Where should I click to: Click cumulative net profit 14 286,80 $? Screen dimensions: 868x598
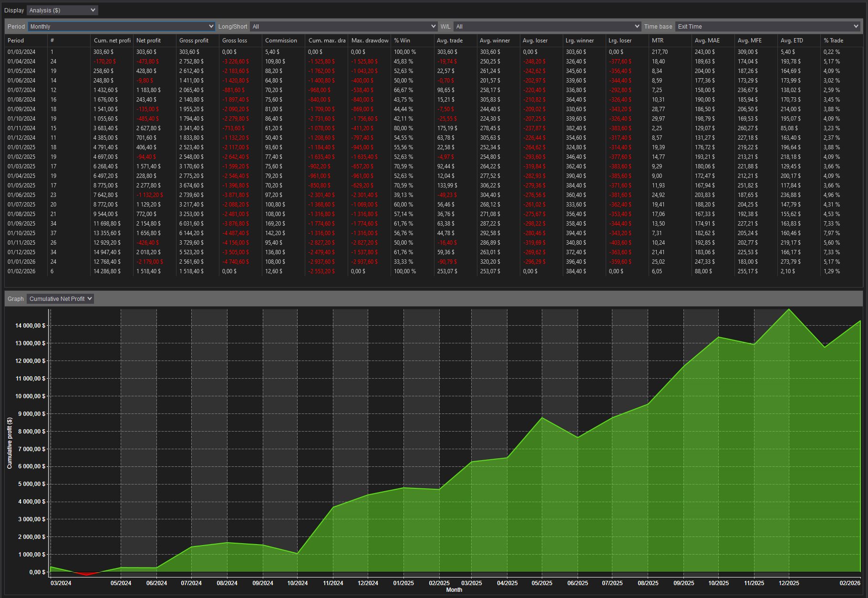click(x=107, y=271)
